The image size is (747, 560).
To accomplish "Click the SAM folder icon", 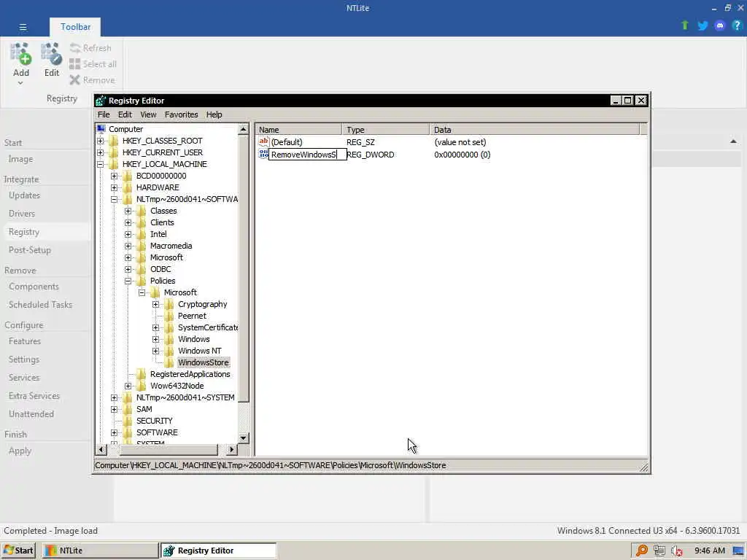I will tap(127, 409).
